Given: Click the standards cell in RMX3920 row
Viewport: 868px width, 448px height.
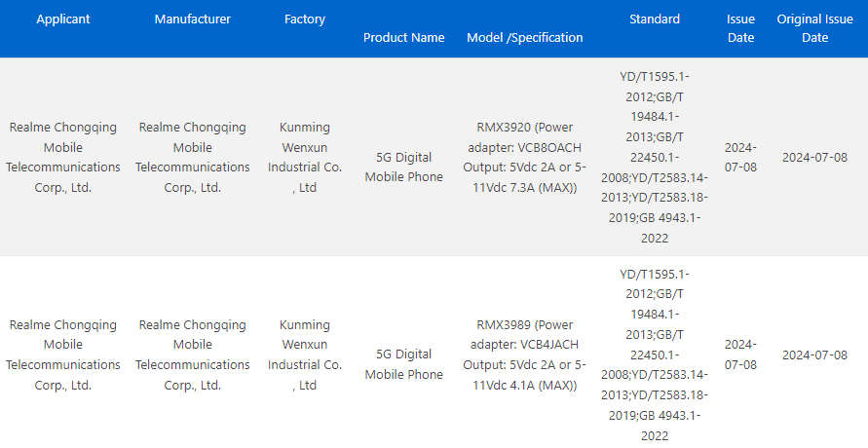Looking at the screenshot, I should [x=655, y=157].
